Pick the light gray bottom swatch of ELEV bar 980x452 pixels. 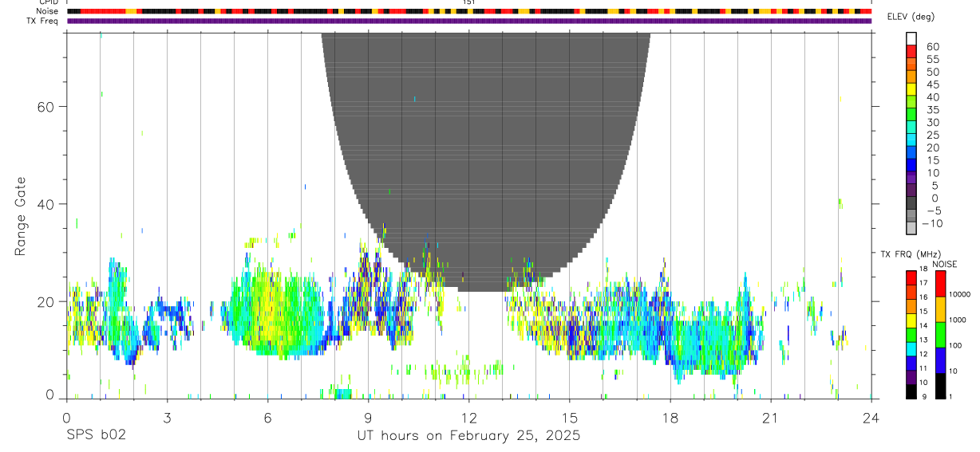(911, 228)
